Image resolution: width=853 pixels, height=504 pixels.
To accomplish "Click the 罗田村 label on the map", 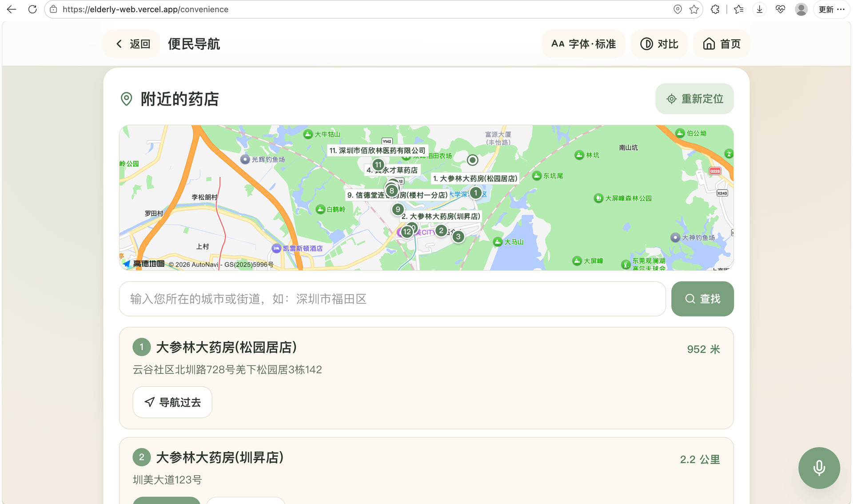I will click(x=154, y=214).
